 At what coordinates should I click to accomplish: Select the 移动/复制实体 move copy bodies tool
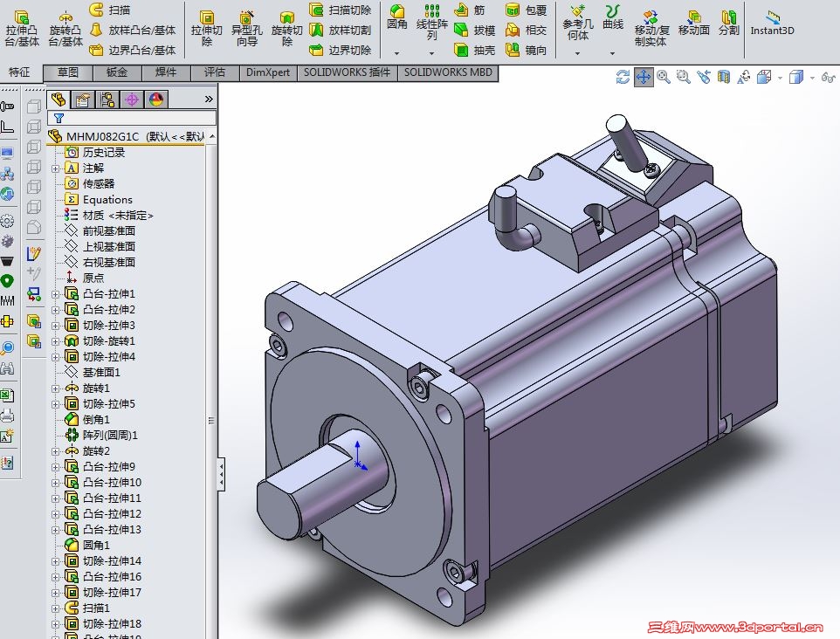tap(651, 29)
